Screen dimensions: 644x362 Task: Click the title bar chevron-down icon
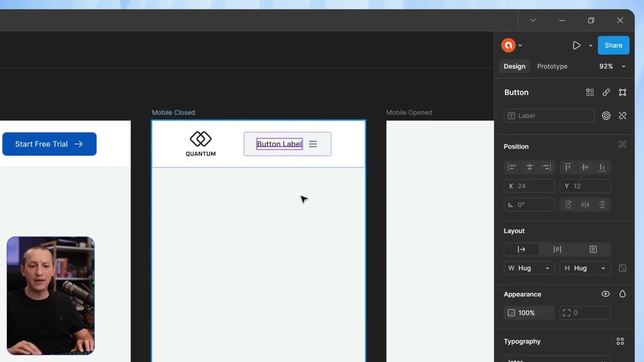pyautogui.click(x=533, y=20)
